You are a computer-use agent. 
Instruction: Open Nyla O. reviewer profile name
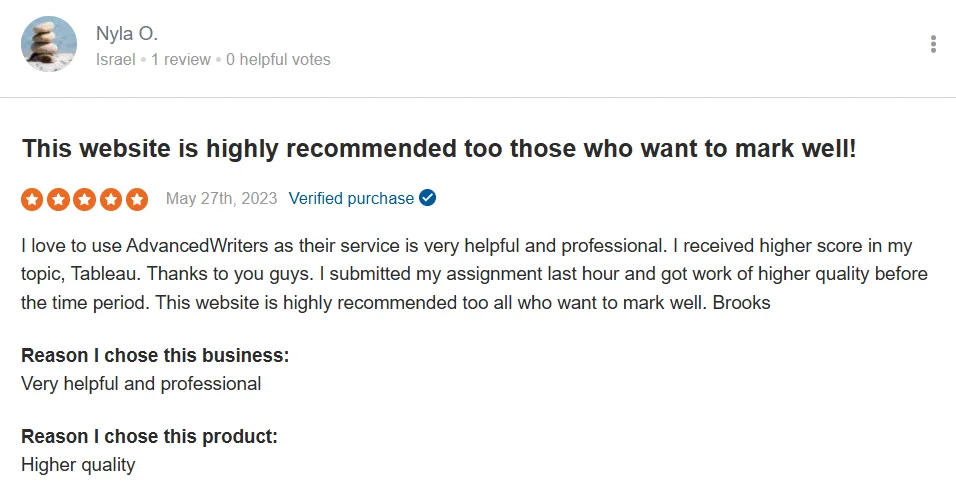pos(127,34)
